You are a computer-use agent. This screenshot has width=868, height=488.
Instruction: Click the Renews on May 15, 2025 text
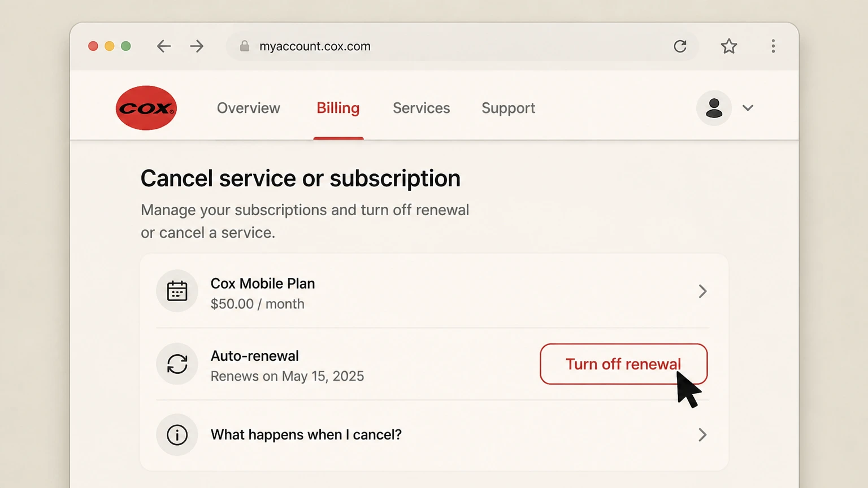(x=287, y=376)
